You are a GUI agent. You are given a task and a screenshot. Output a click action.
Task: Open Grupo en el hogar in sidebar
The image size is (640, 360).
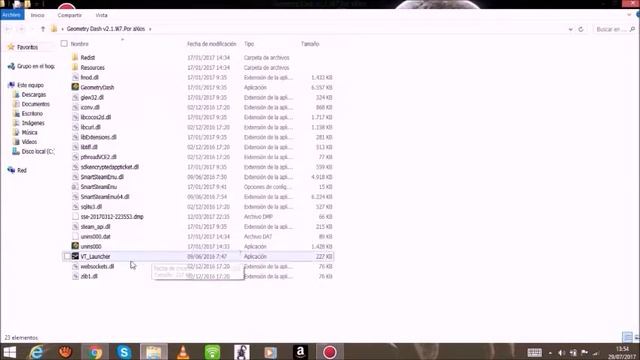tap(36, 66)
